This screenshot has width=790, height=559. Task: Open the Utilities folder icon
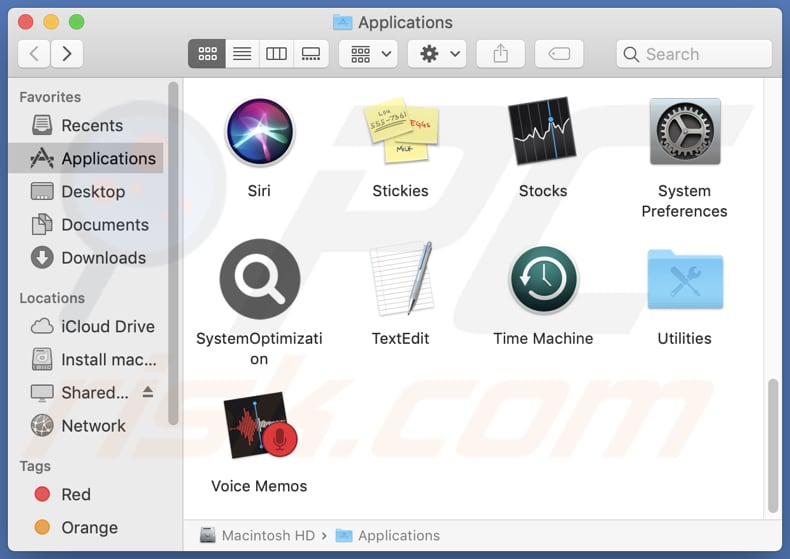pyautogui.click(x=685, y=279)
